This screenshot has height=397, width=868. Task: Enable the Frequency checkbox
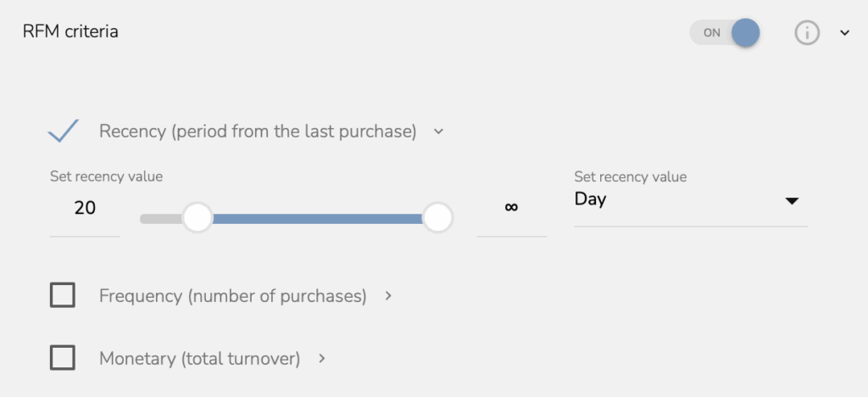click(63, 295)
